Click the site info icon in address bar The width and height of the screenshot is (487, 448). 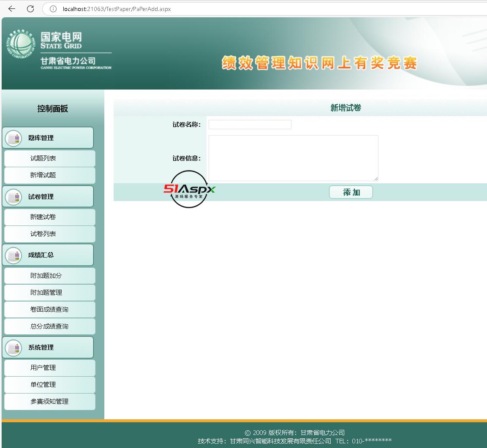[53, 9]
